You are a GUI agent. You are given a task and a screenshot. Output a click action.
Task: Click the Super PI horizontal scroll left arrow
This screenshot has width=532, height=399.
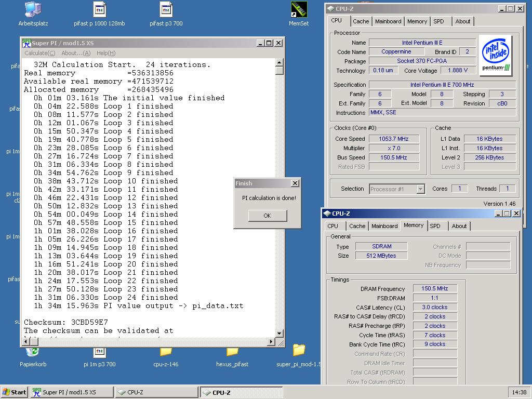coord(26,342)
